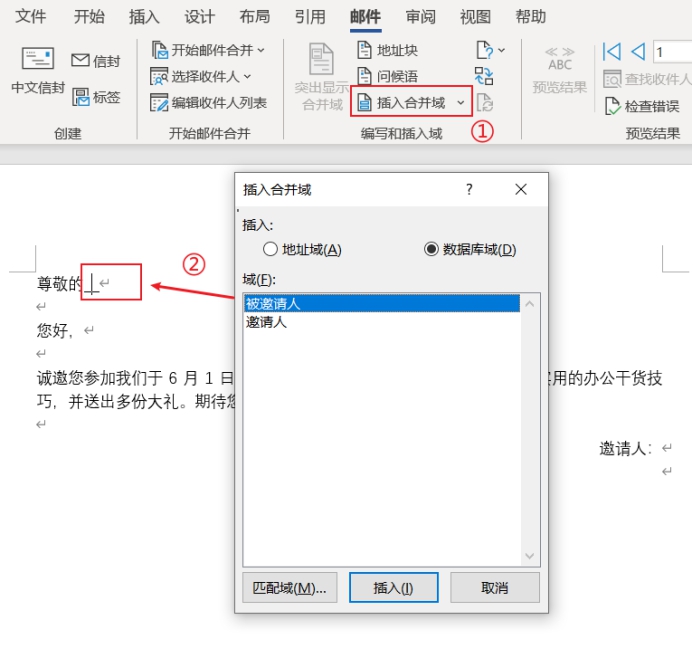Screen dimensions: 693x658
Task: Click the 检查错误 check errors icon
Action: 613,106
